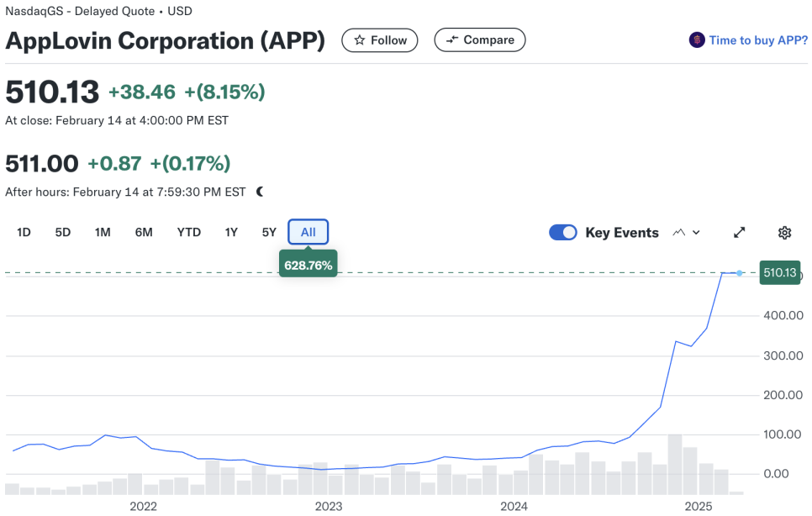Screen dimensions: 812x516
Task: Click the +38.46 price change value
Action: click(142, 92)
